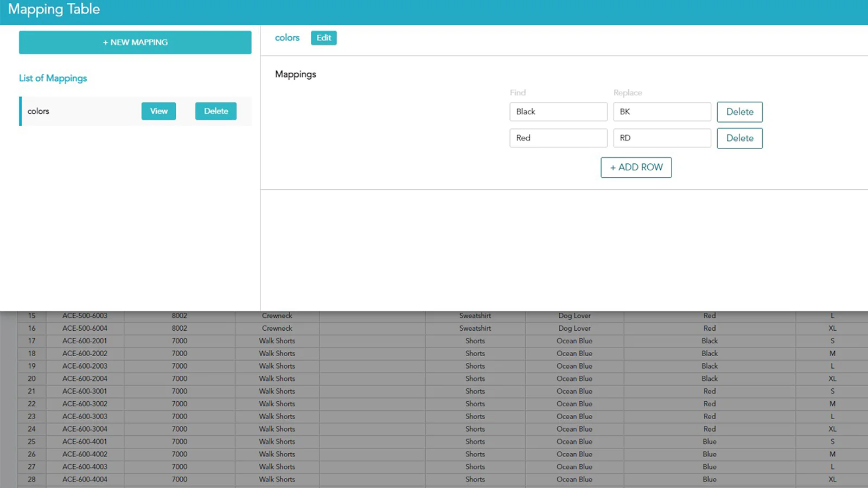Add a new mapping row
Viewport: 868px width, 488px height.
click(x=636, y=168)
